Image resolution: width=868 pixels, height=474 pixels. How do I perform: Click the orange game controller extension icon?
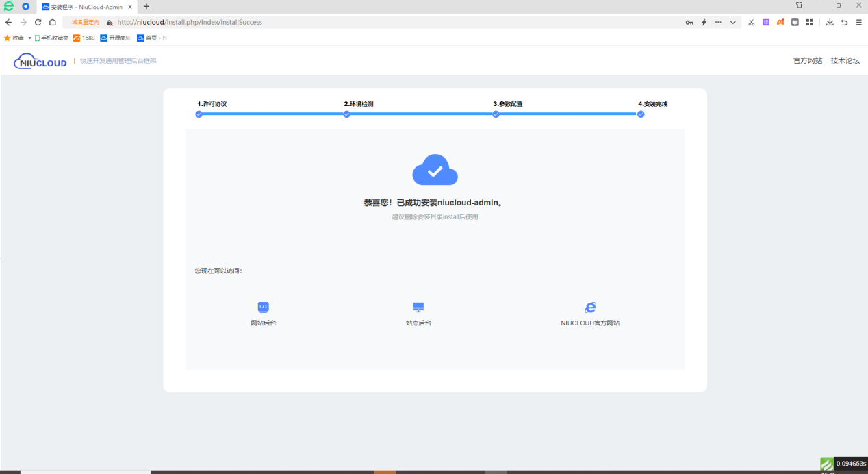(x=780, y=22)
